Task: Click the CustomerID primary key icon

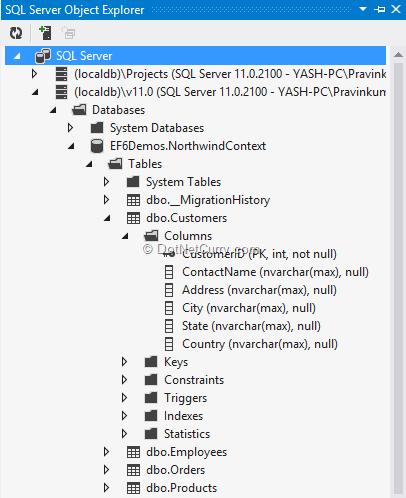Action: click(x=169, y=254)
